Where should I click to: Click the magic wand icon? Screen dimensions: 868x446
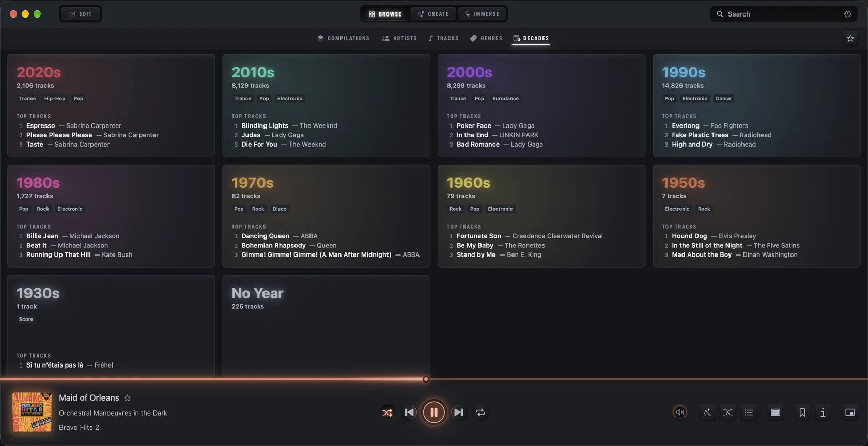coord(707,412)
